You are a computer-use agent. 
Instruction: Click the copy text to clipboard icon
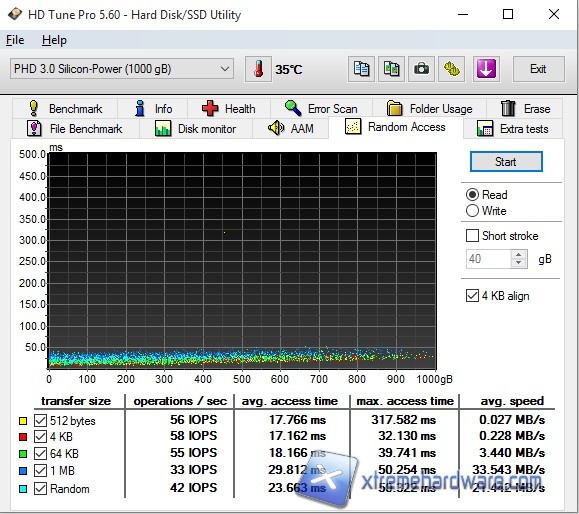(x=361, y=69)
